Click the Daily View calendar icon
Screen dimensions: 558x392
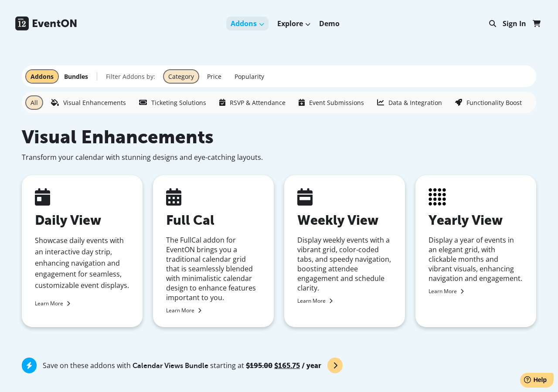click(42, 197)
